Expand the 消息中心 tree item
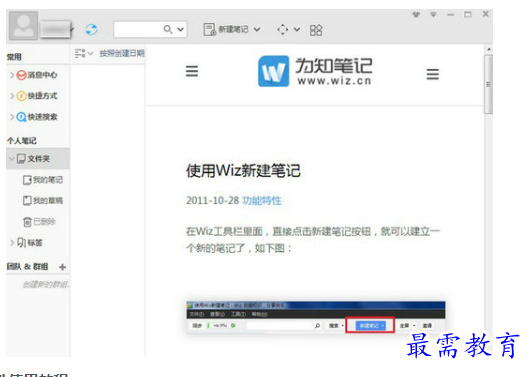The width and height of the screenshot is (528, 377). tap(12, 75)
